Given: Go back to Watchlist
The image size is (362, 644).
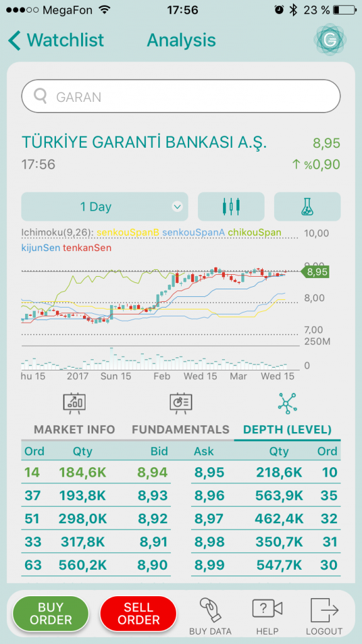Looking at the screenshot, I should [56, 40].
